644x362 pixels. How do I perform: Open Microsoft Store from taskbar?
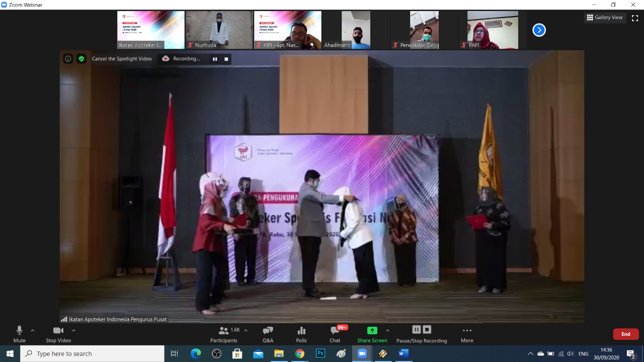pos(237,353)
